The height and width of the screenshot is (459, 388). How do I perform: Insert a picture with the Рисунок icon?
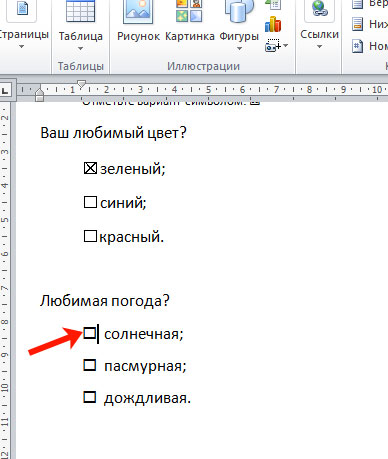pyautogui.click(x=138, y=11)
